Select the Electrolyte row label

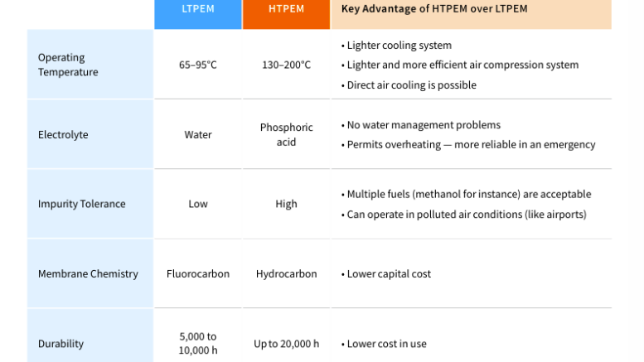(63, 134)
